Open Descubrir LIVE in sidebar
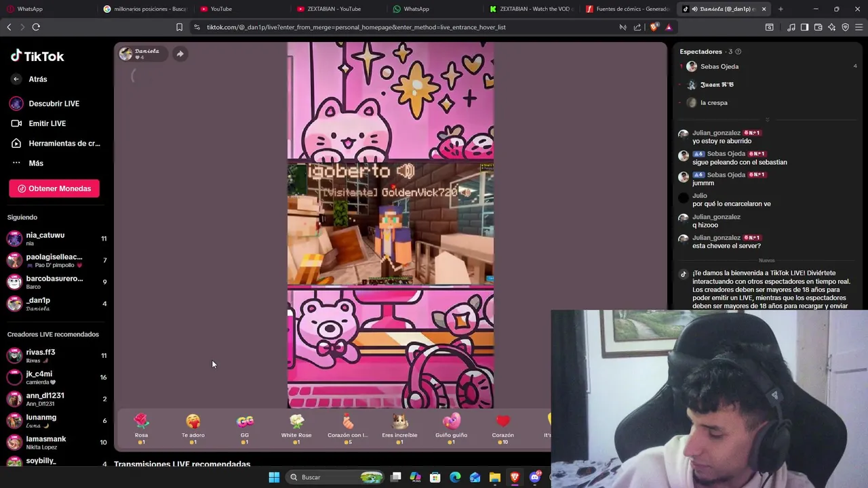The image size is (868, 488). [45, 104]
